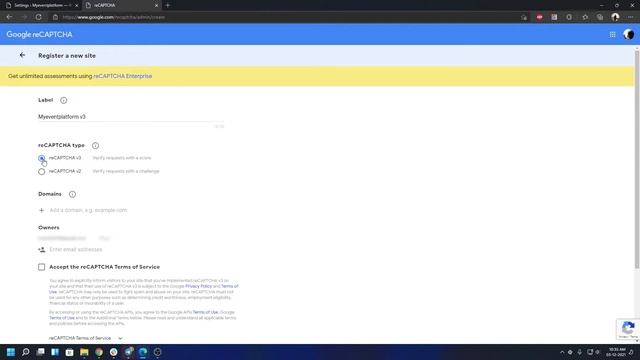Image resolution: width=640 pixels, height=360 pixels.
Task: Go back using the Register a new site arrow
Action: 22,55
